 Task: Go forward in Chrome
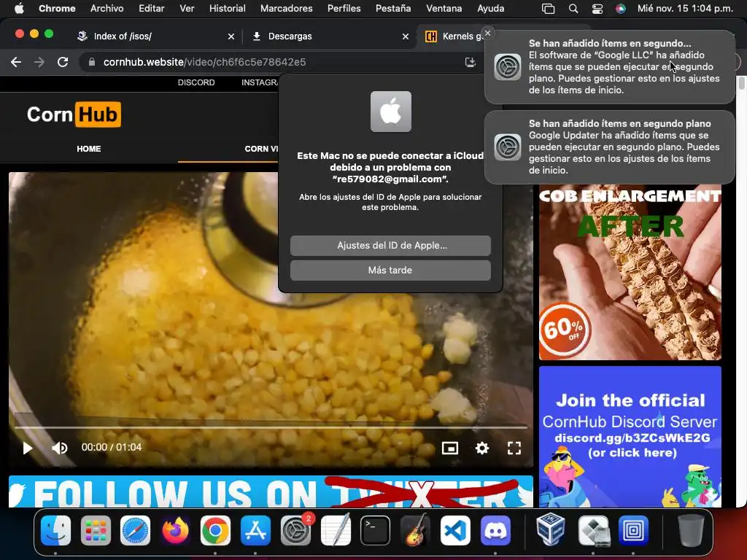39,62
